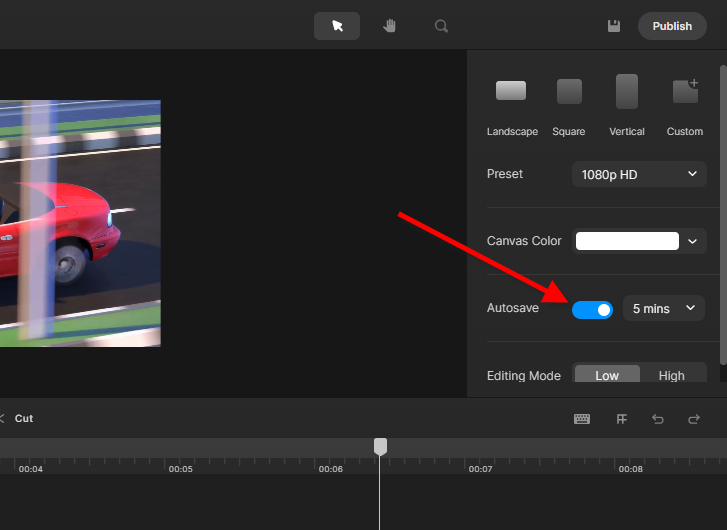This screenshot has height=530, width=727.
Task: Choose the Vertical canvas format
Action: (x=627, y=106)
